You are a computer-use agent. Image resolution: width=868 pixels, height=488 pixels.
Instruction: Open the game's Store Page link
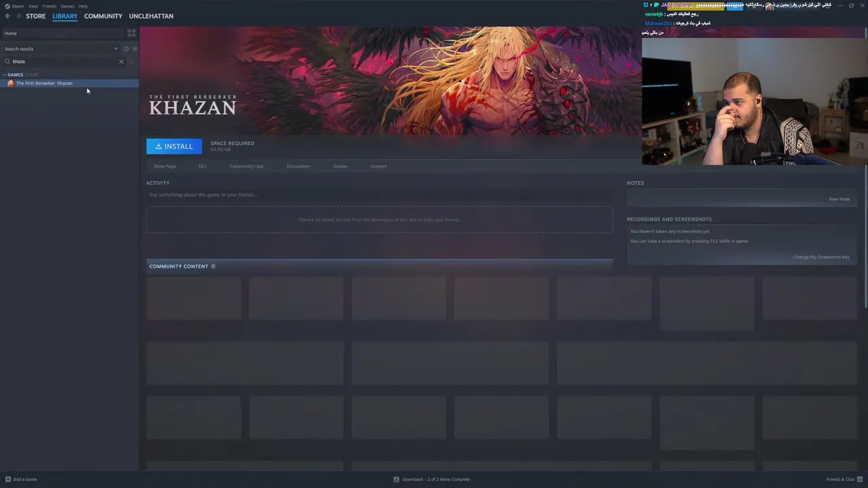[x=165, y=166]
